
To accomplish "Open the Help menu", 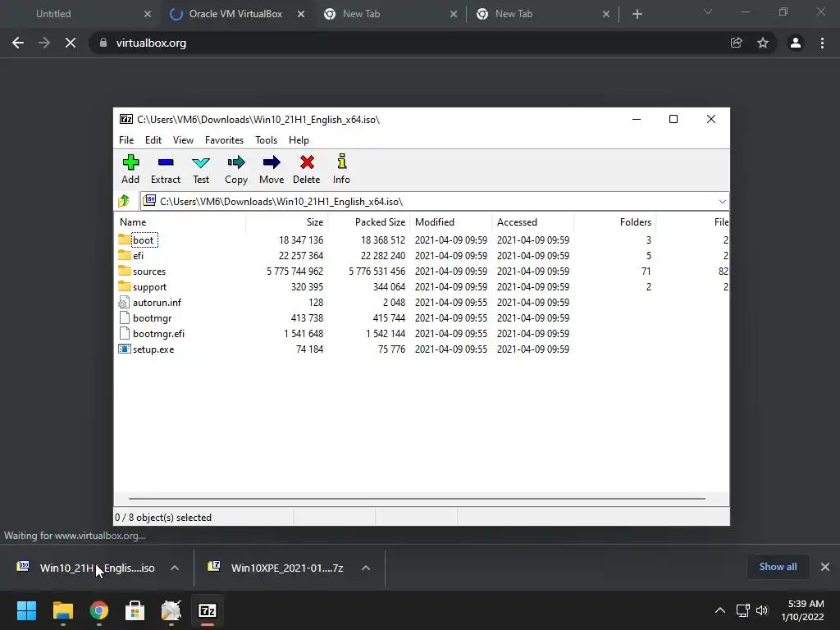I will pyautogui.click(x=299, y=139).
